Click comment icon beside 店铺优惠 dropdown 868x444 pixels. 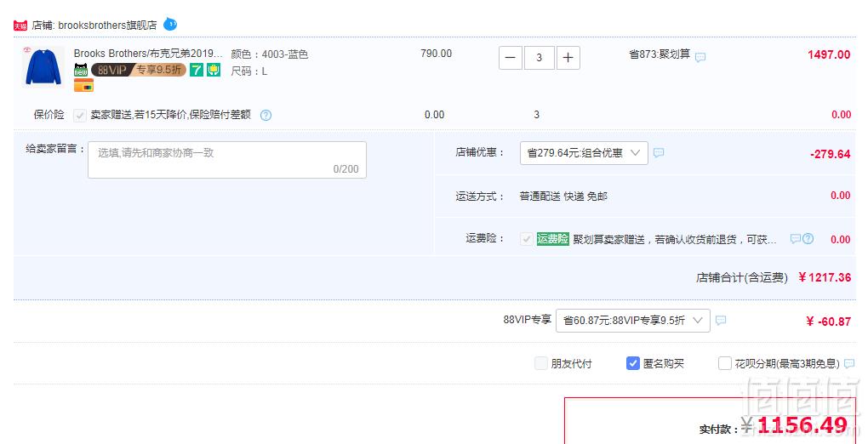[x=658, y=153]
